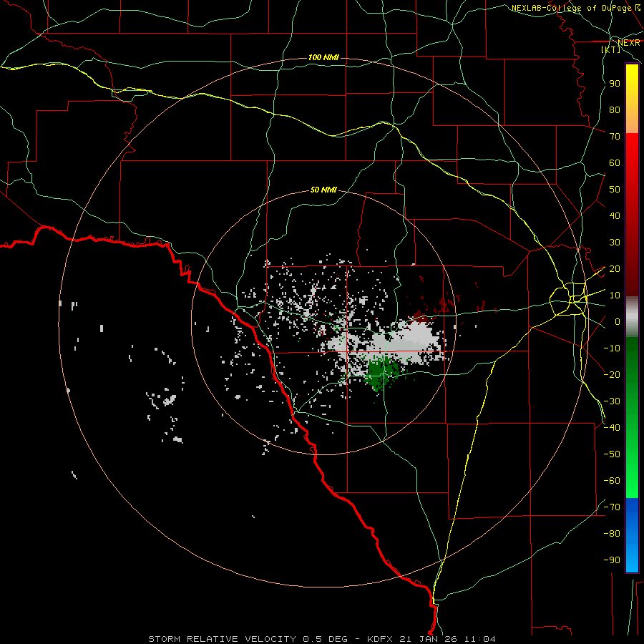Click the -90 knot scale value
Screen dimensions: 644x644
(x=612, y=560)
